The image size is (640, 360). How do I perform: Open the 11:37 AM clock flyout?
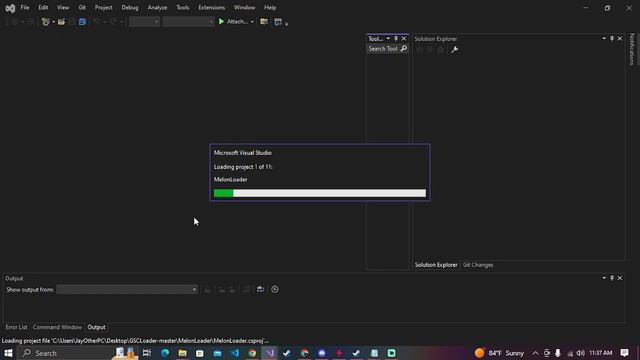[x=600, y=353]
